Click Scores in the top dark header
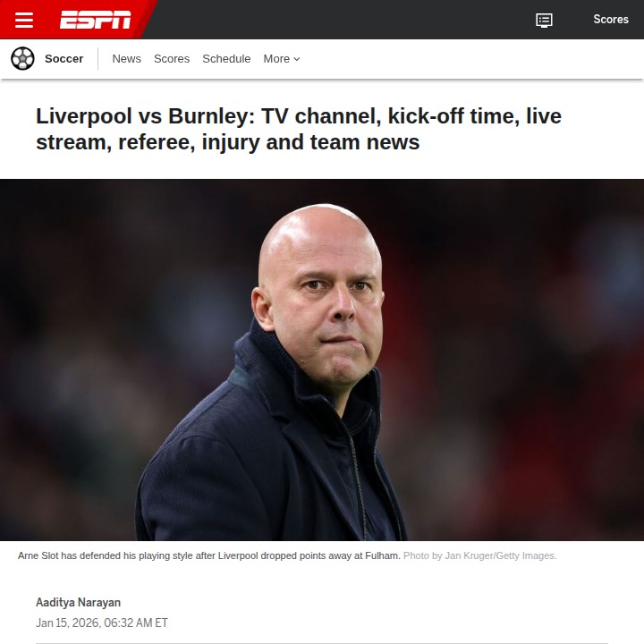 610,20
